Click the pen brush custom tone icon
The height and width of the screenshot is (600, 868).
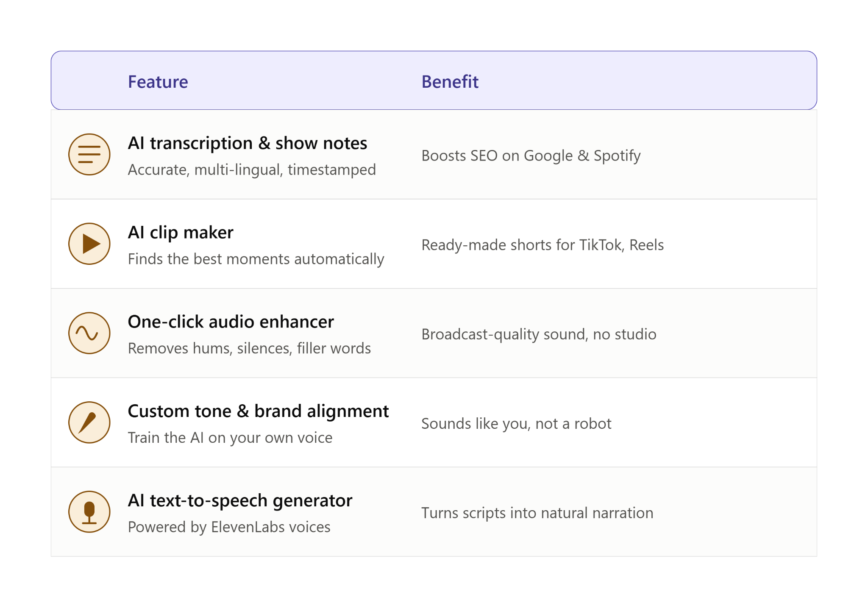89,422
